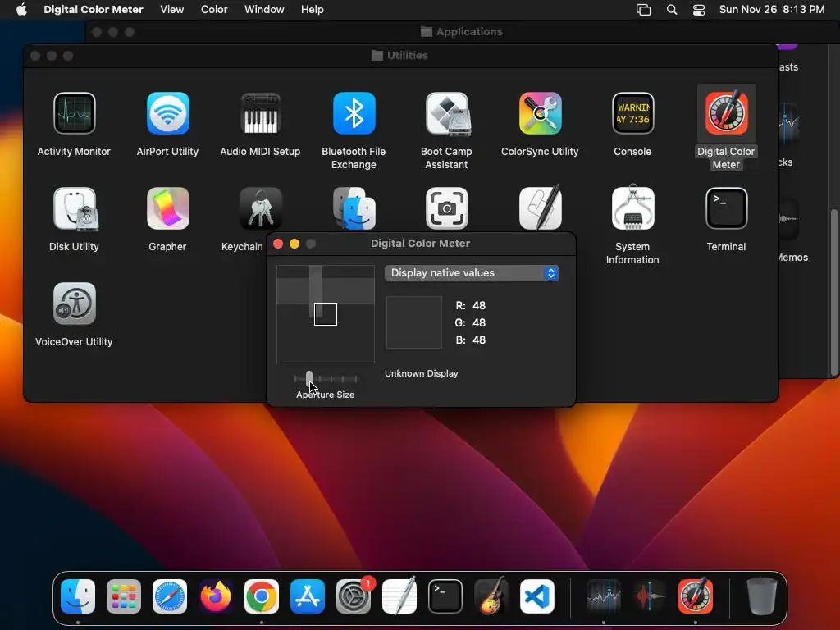Click the date and time clock
This screenshot has width=840, height=630.
coord(772,10)
